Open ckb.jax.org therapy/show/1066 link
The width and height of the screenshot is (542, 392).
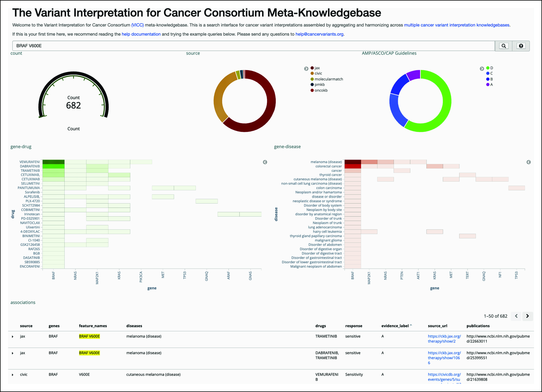[x=444, y=358]
